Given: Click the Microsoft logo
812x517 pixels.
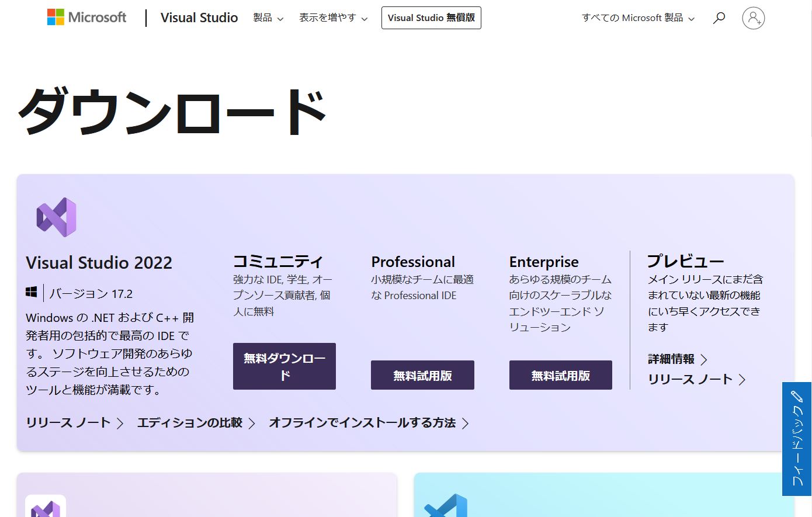Looking at the screenshot, I should coord(86,18).
